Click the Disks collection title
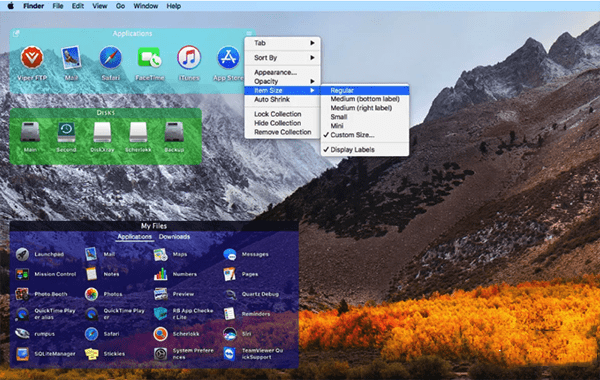The image size is (600, 380). [x=106, y=113]
